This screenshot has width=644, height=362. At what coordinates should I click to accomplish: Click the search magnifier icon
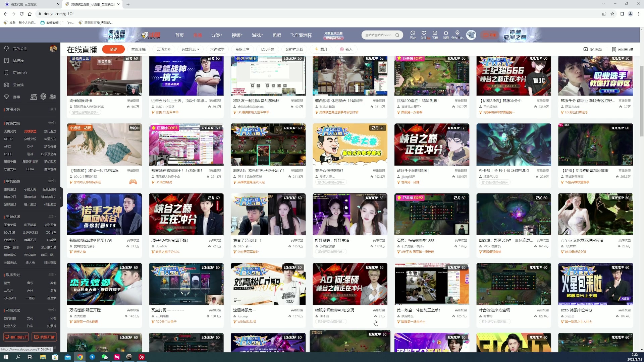[397, 35]
